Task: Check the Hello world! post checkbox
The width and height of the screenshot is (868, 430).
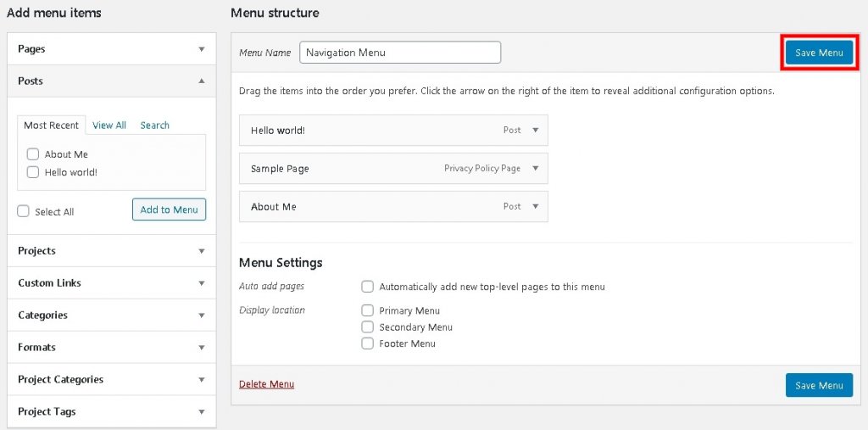Action: coord(33,172)
